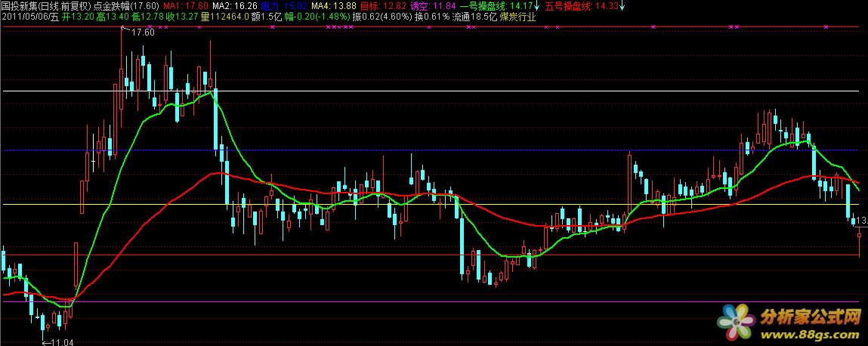Click the yellow MA4: 13.88 readout
The image size is (868, 346).
333,7
